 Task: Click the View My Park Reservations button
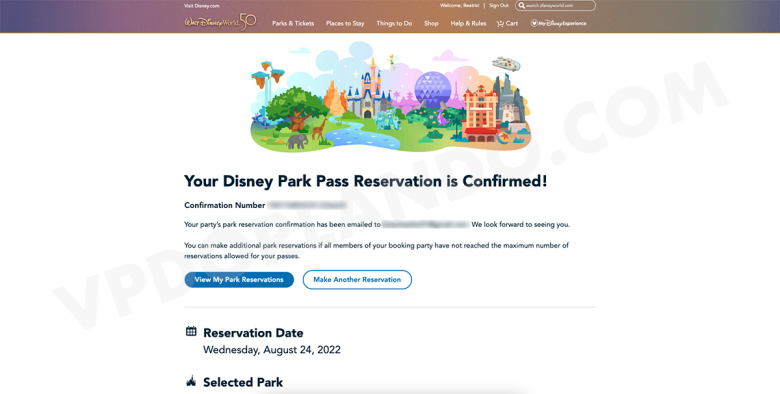click(239, 280)
